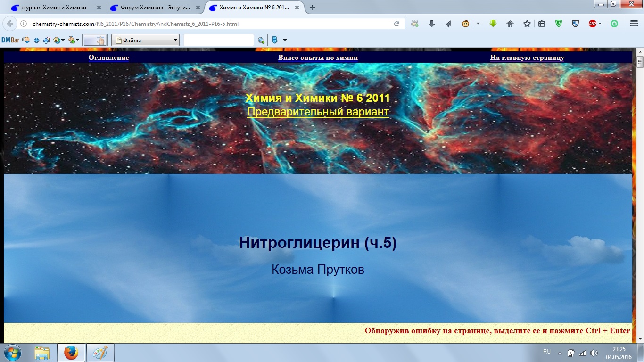
Task: Click the monkey face extension icon
Action: click(x=465, y=24)
